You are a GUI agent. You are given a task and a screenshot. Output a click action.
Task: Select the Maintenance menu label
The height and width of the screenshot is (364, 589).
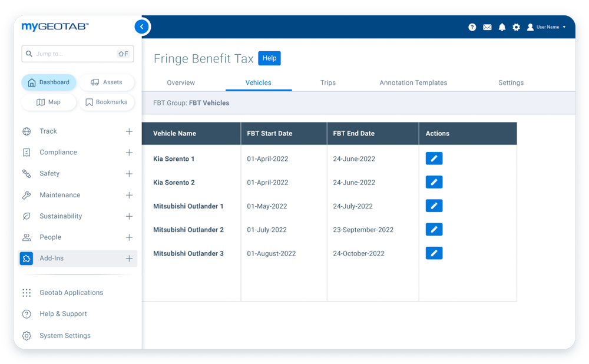tap(60, 195)
